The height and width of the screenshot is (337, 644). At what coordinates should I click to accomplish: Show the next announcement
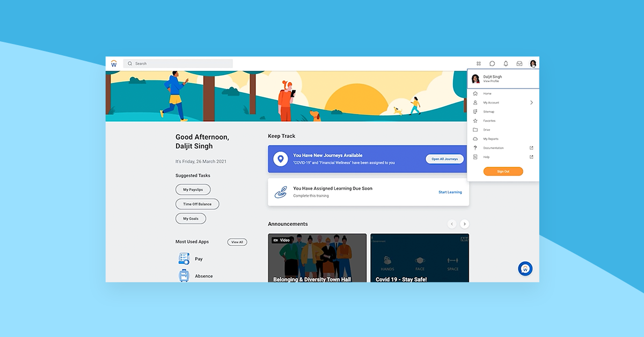click(464, 224)
